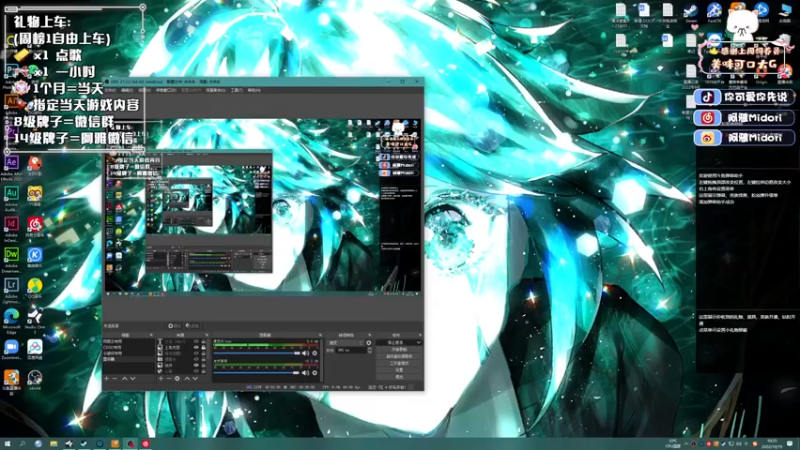This screenshot has height=450, width=800.
Task: Click the taskbar search magnifier icon
Action: pos(22,444)
